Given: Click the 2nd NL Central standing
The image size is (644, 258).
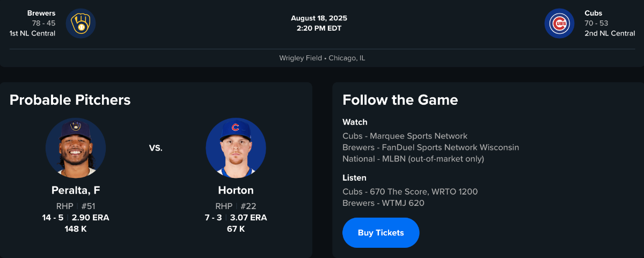Looking at the screenshot, I should coord(610,33).
